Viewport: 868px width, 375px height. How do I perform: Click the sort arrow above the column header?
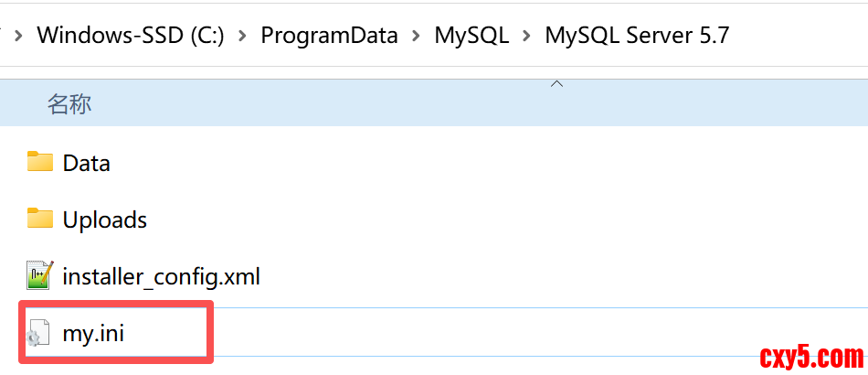556,84
